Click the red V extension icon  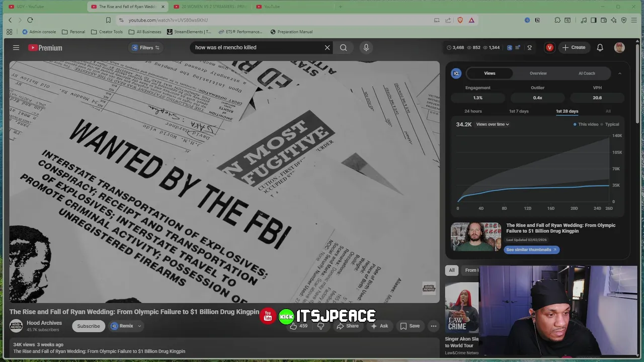tap(549, 47)
